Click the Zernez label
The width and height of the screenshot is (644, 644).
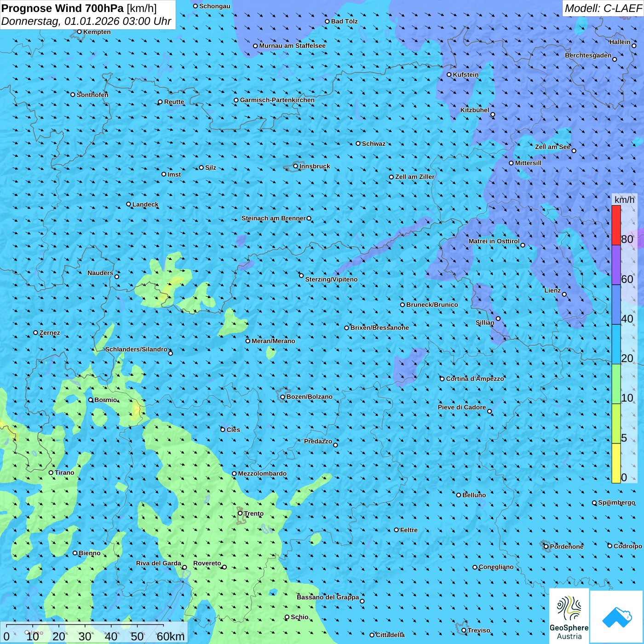click(x=50, y=333)
